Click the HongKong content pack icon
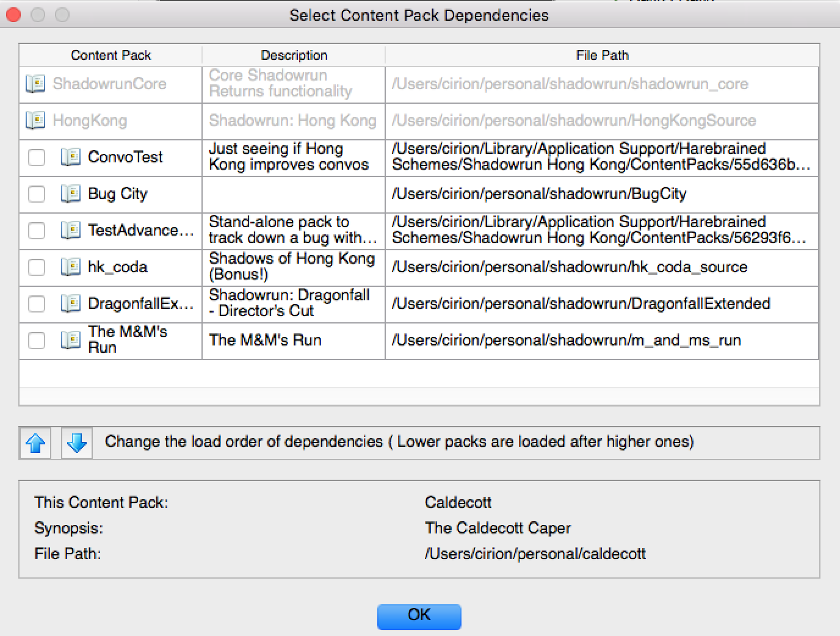 pyautogui.click(x=35, y=120)
